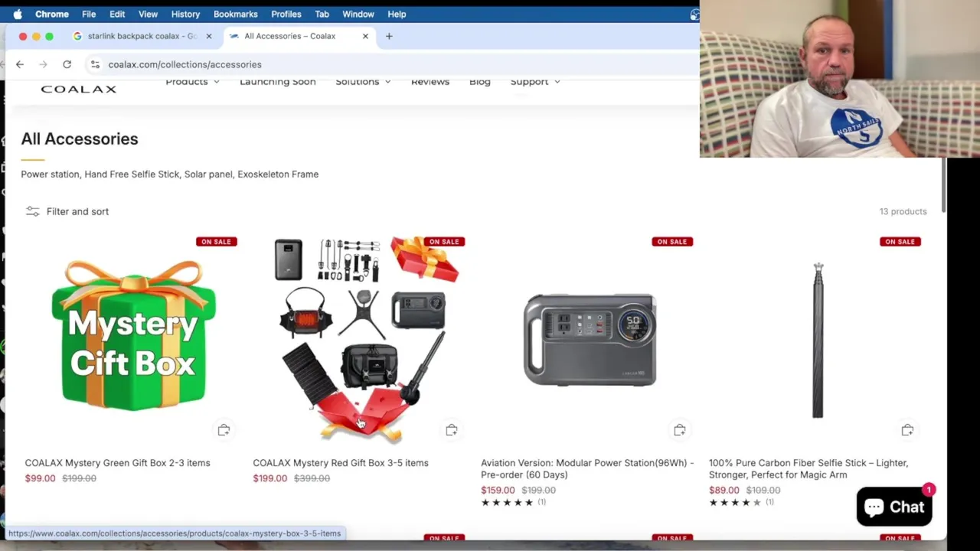Image resolution: width=980 pixels, height=551 pixels.
Task: Expand the Support navigation dropdown
Action: tap(535, 81)
